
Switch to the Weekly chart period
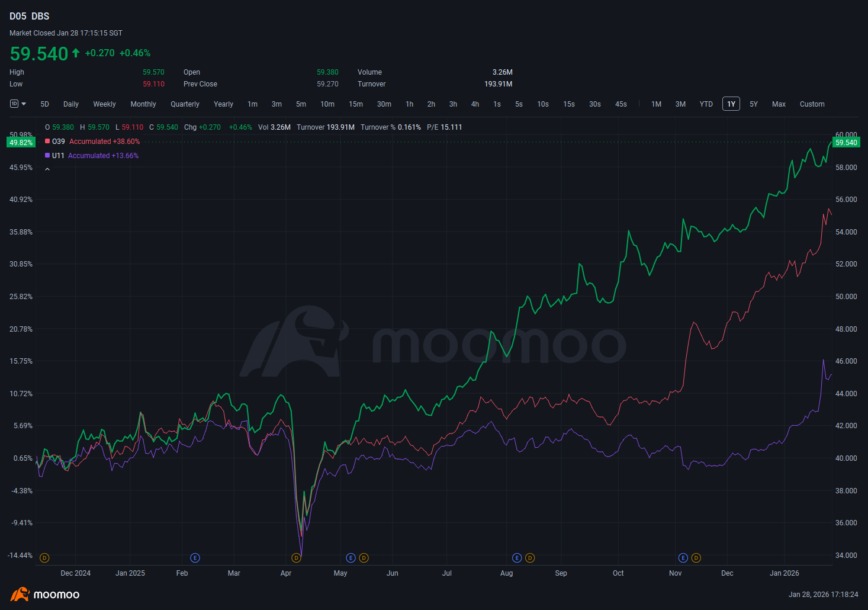pos(104,104)
